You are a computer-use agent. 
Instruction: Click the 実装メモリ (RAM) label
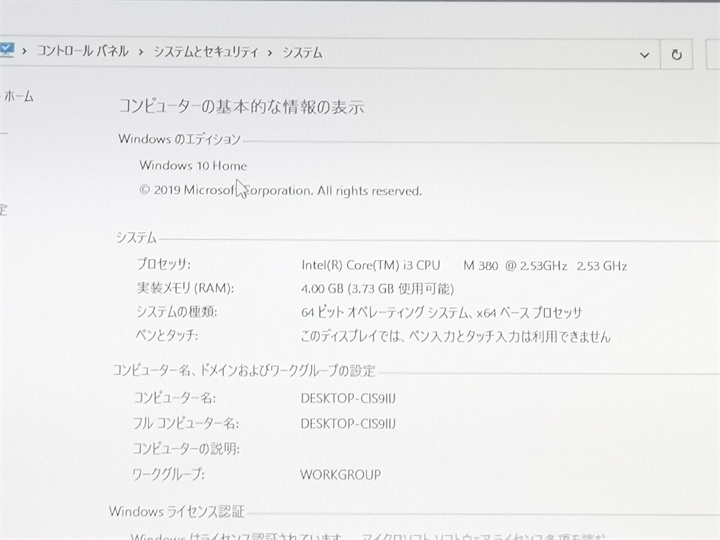coord(185,288)
